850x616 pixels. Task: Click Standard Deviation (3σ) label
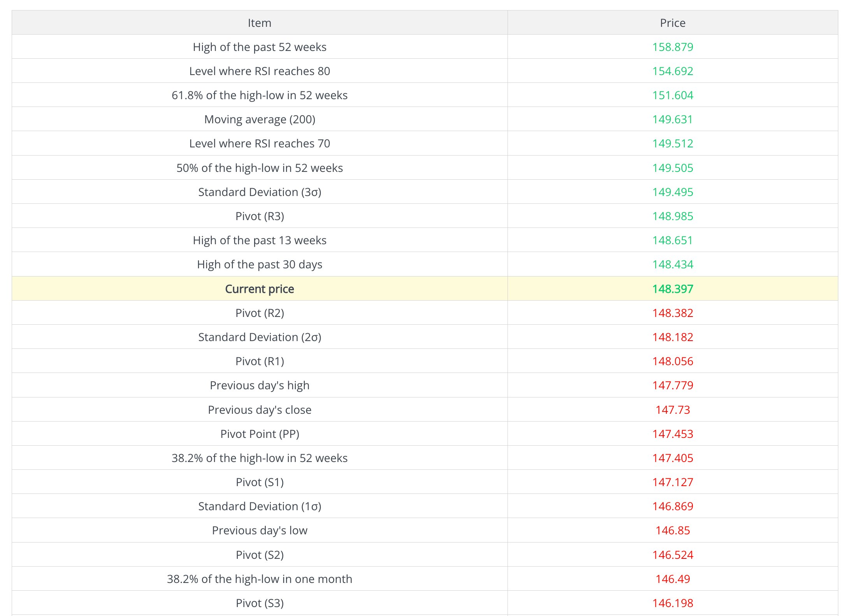[x=259, y=192]
